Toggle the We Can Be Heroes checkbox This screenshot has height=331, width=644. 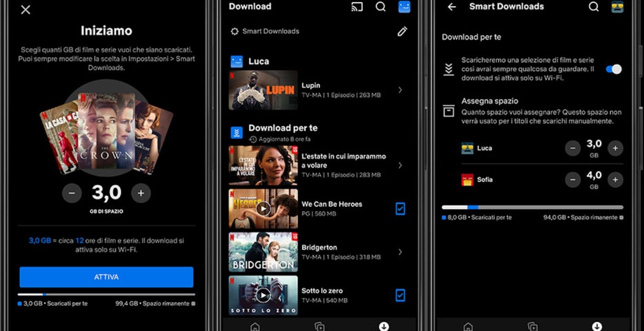pyautogui.click(x=400, y=209)
